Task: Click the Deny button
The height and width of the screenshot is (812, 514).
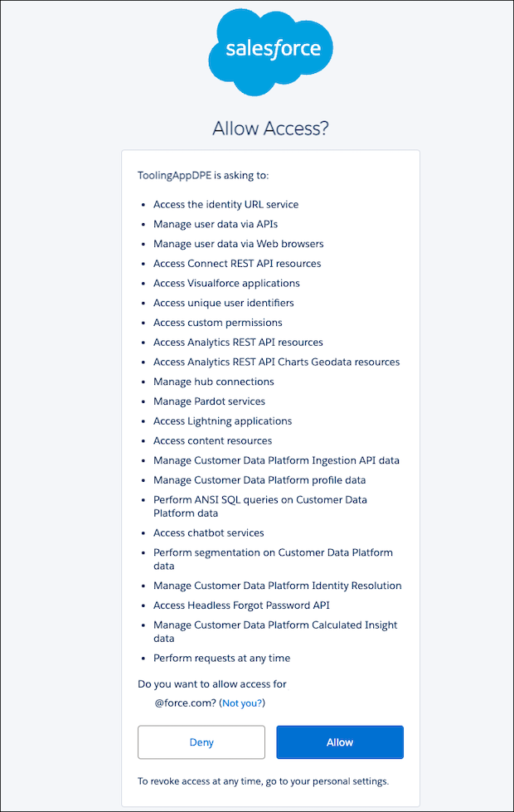Action: click(201, 742)
